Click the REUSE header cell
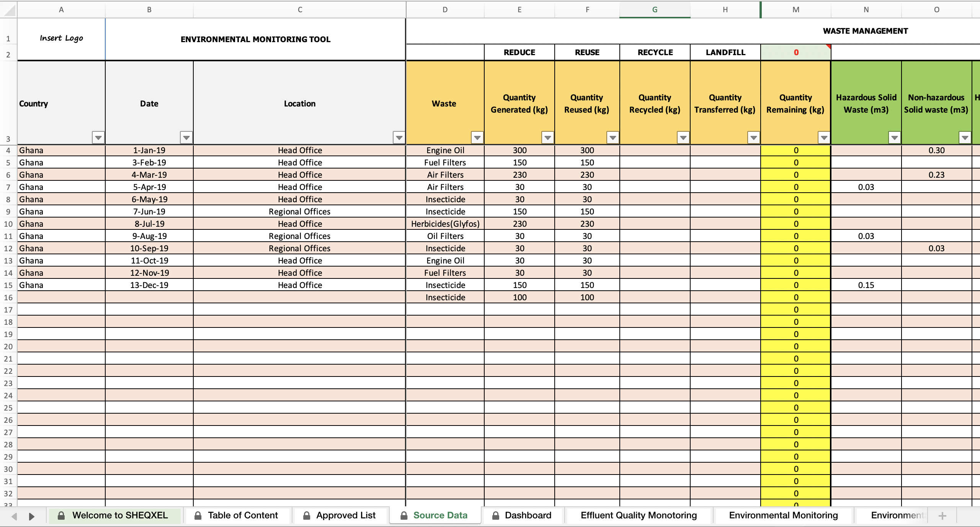This screenshot has width=980, height=527. click(587, 52)
